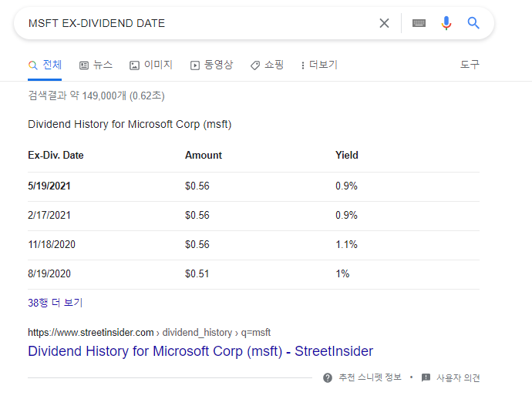Expand table via 38행 더 보기 link

56,303
